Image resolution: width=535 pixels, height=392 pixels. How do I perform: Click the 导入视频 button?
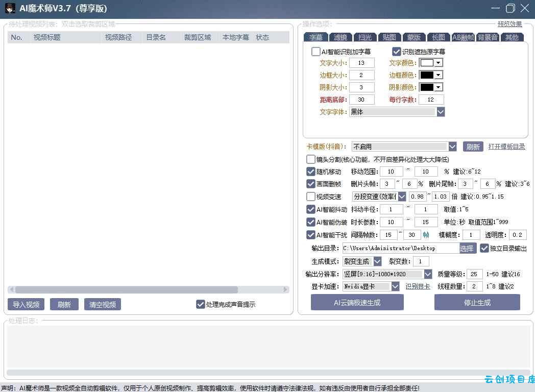tap(26, 305)
